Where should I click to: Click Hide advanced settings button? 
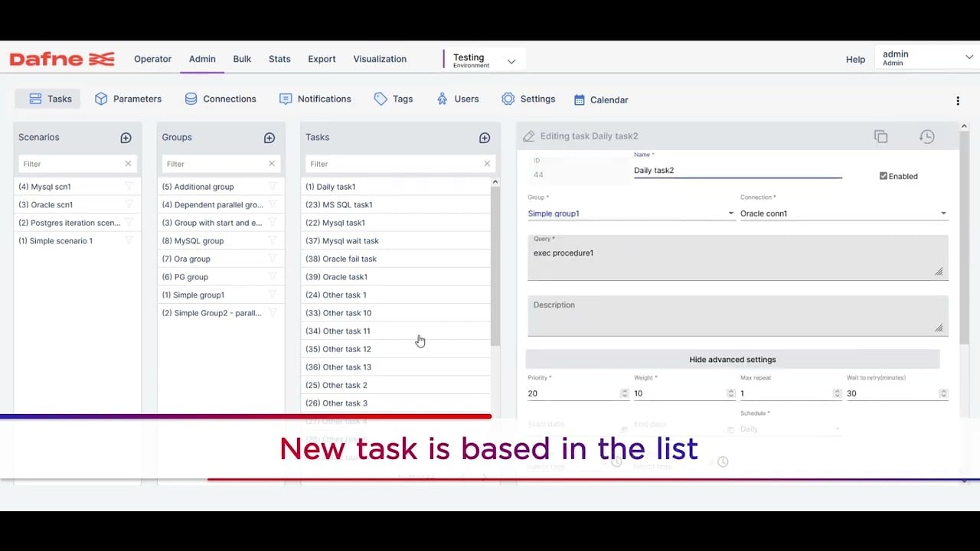coord(732,360)
